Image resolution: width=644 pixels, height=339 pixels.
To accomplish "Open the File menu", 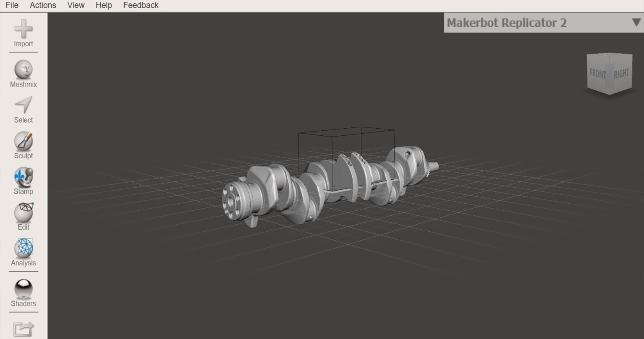I will [12, 5].
